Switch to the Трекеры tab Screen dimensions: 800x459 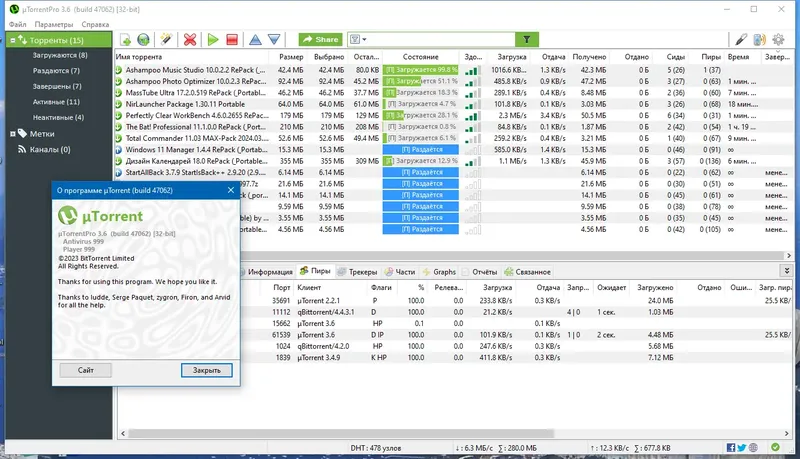(358, 272)
